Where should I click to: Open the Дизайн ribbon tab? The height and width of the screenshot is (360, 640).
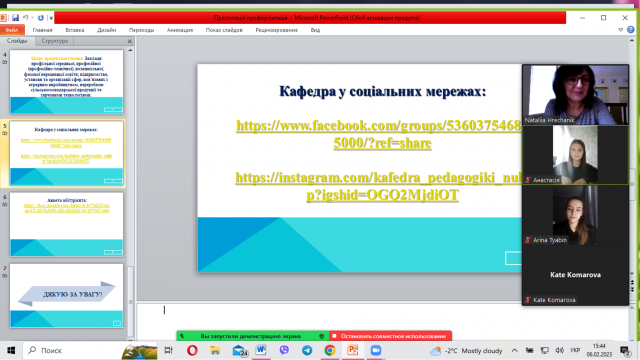107,30
